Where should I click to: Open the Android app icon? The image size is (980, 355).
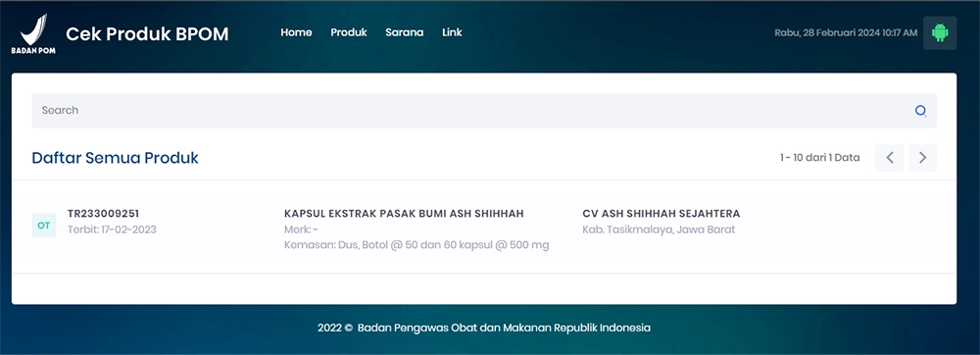(x=940, y=32)
